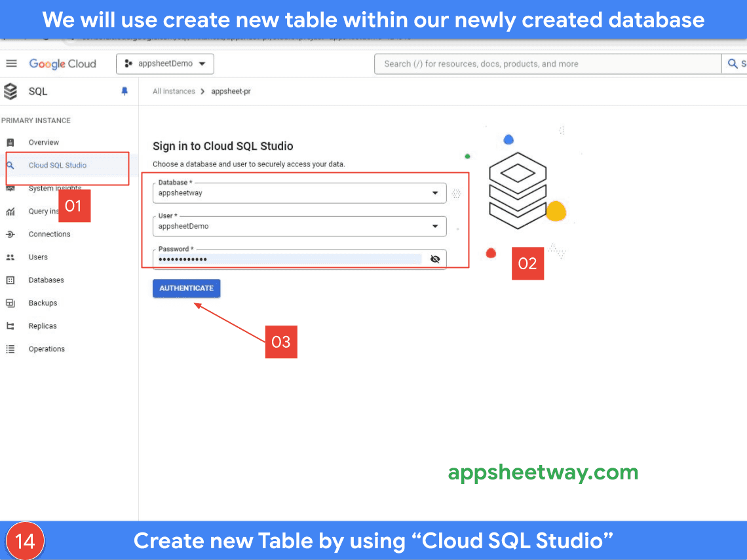
Task: Click the search magnifier icon button
Action: coord(733,64)
